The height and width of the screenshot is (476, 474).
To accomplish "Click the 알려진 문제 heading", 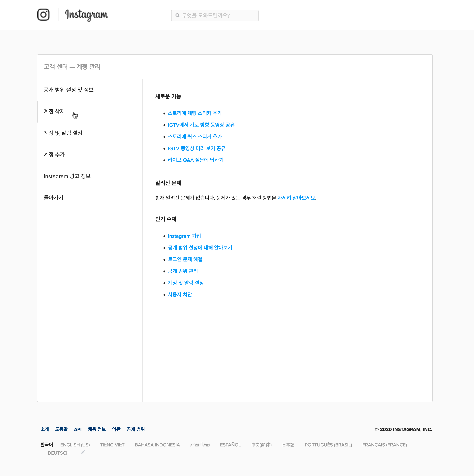I will [x=168, y=183].
